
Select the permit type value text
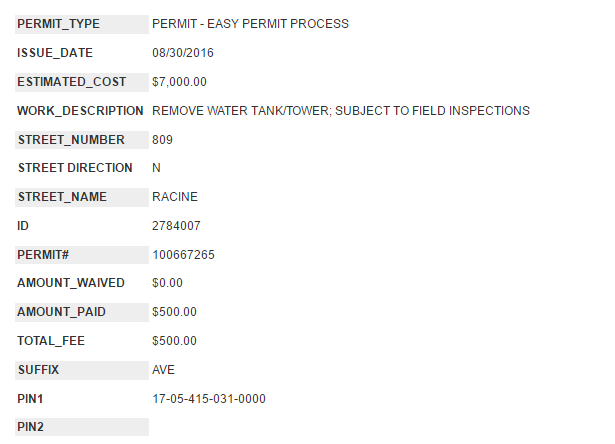point(250,23)
